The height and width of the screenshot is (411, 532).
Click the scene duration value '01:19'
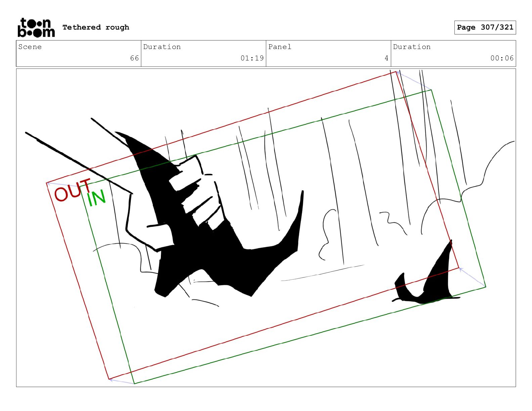pyautogui.click(x=252, y=58)
